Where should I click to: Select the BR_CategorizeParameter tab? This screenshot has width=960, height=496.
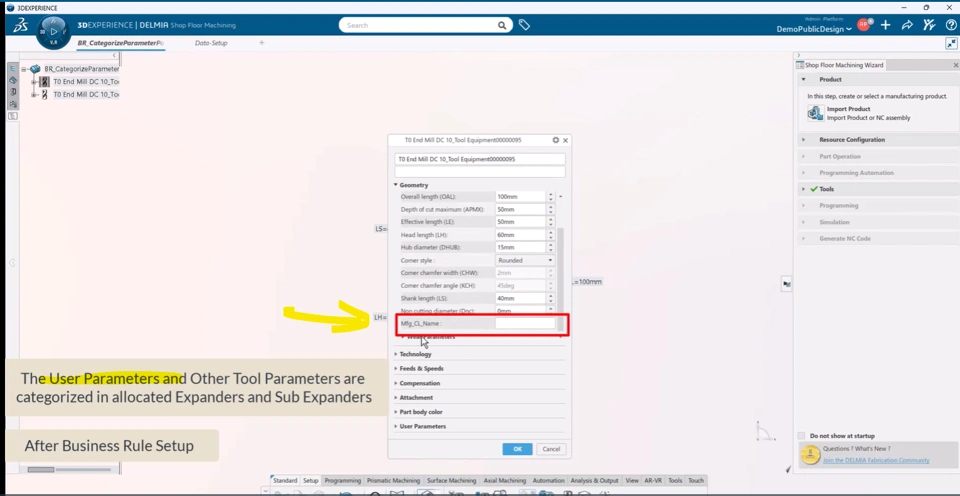click(121, 43)
